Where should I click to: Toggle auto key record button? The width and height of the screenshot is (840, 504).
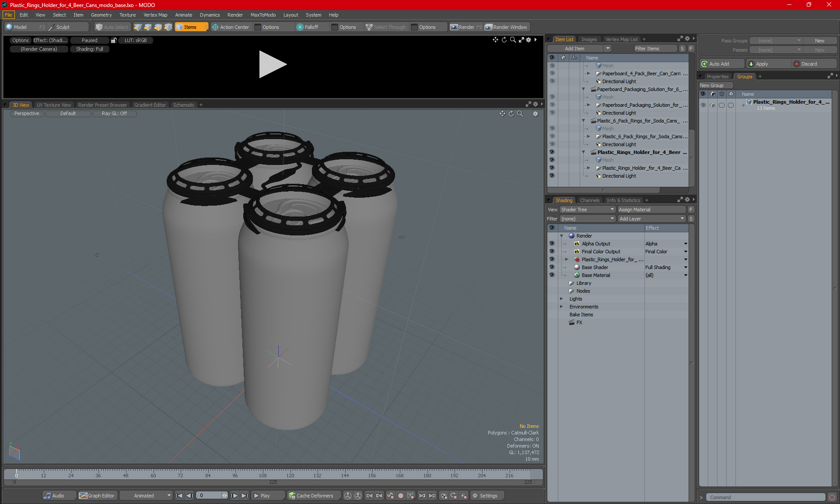click(400, 496)
